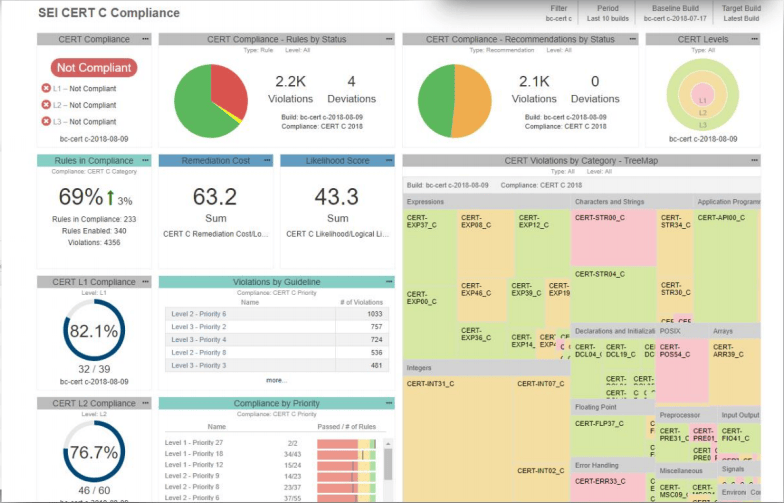Viewport: 784px width, 503px height.
Task: Select the pink CERT-STR00_C treemap tile
Action: (614, 238)
